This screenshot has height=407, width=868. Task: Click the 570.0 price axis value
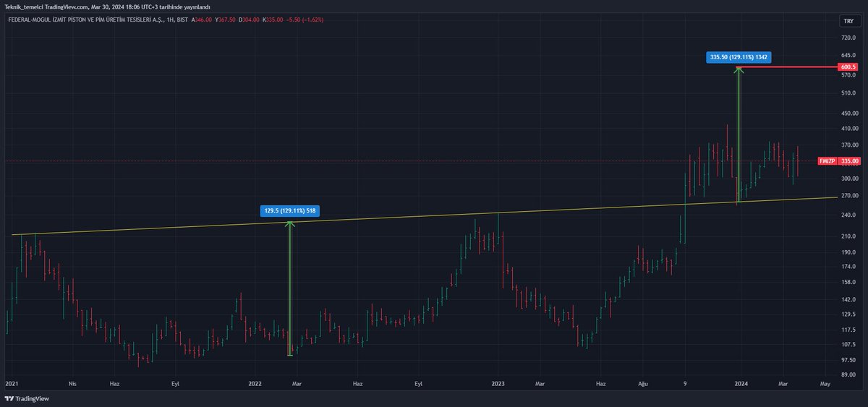click(x=848, y=74)
